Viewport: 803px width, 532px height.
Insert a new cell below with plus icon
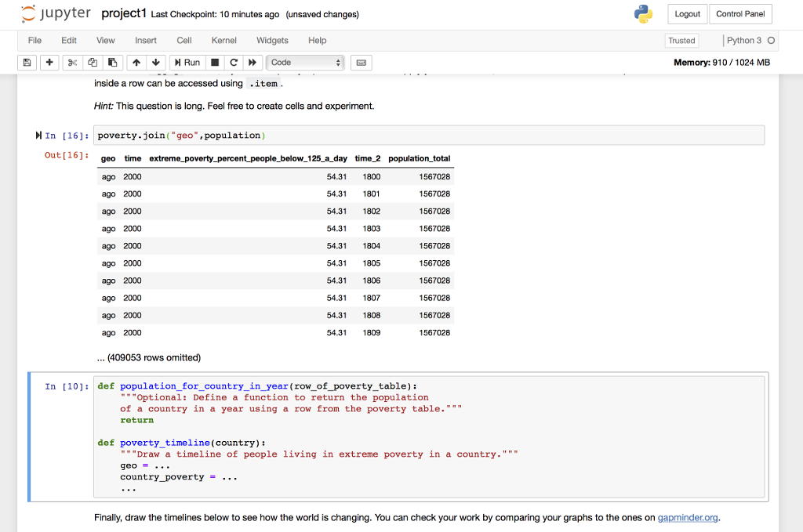point(49,63)
